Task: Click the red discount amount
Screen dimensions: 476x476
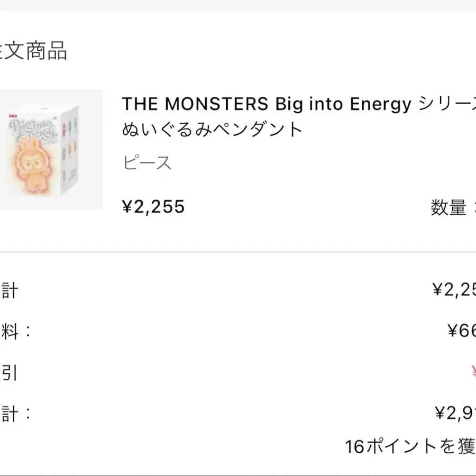Action: 473,373
